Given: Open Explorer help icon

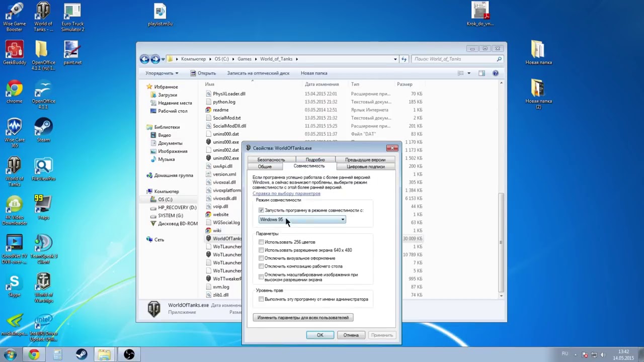Looking at the screenshot, I should [x=495, y=73].
